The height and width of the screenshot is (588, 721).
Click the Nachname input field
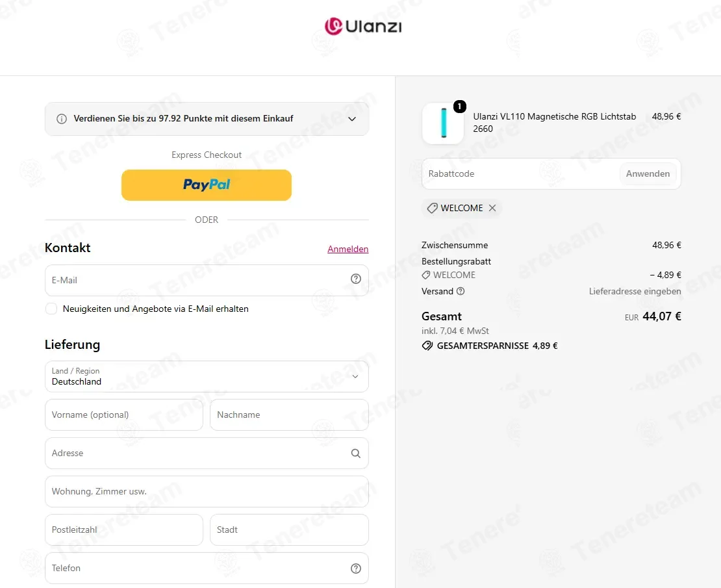click(289, 415)
